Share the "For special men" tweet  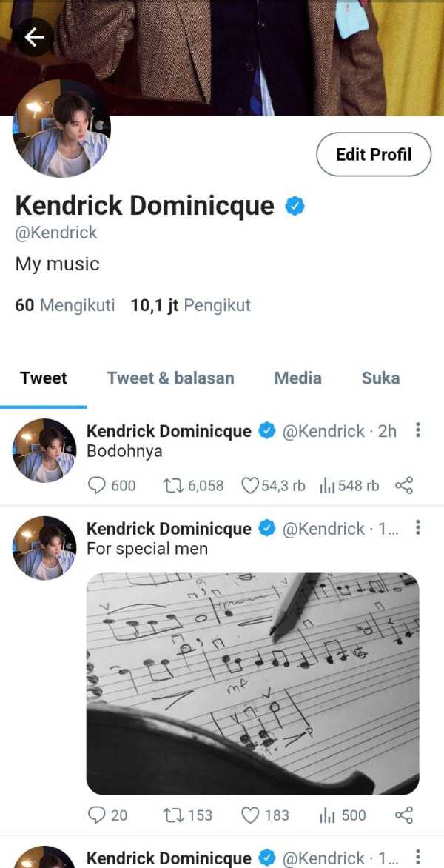403,815
